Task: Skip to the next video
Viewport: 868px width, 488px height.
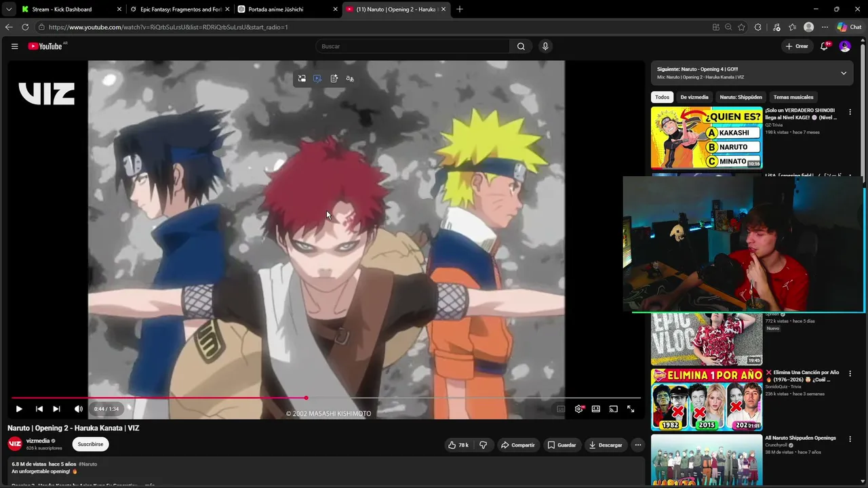Action: 56,409
